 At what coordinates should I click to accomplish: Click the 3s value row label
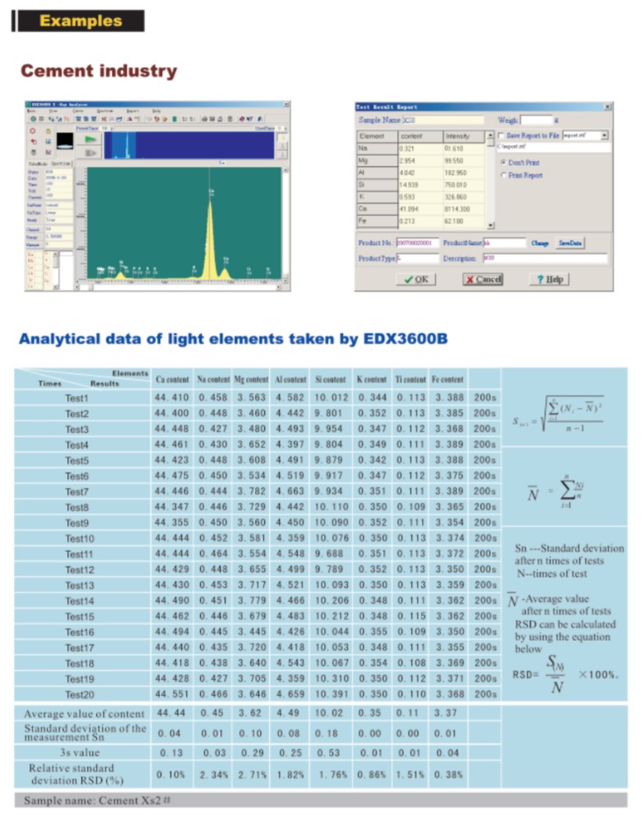[x=79, y=753]
